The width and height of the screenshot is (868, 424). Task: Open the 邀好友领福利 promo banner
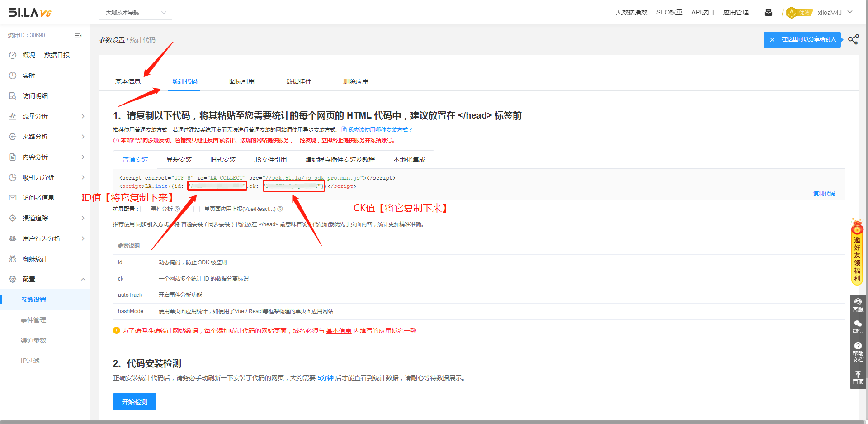click(x=857, y=252)
